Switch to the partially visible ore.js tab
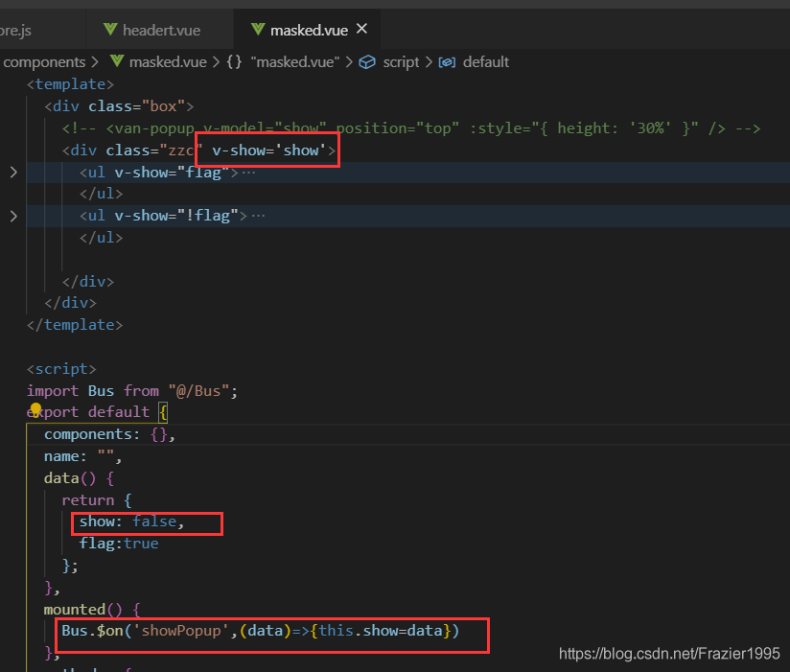 (x=17, y=31)
